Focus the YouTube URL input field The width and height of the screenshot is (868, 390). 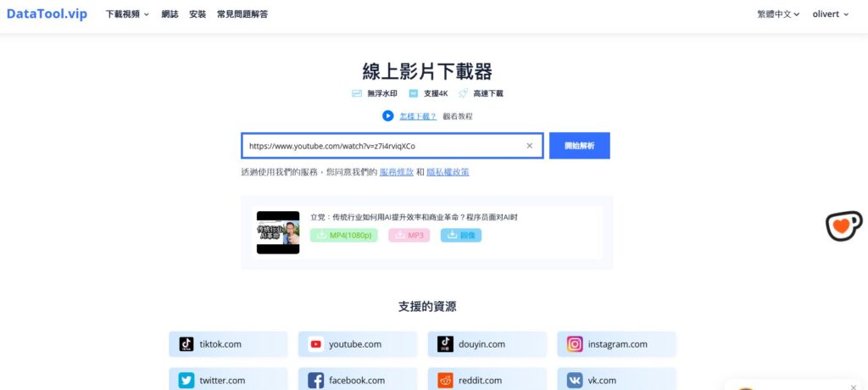pyautogui.click(x=381, y=146)
